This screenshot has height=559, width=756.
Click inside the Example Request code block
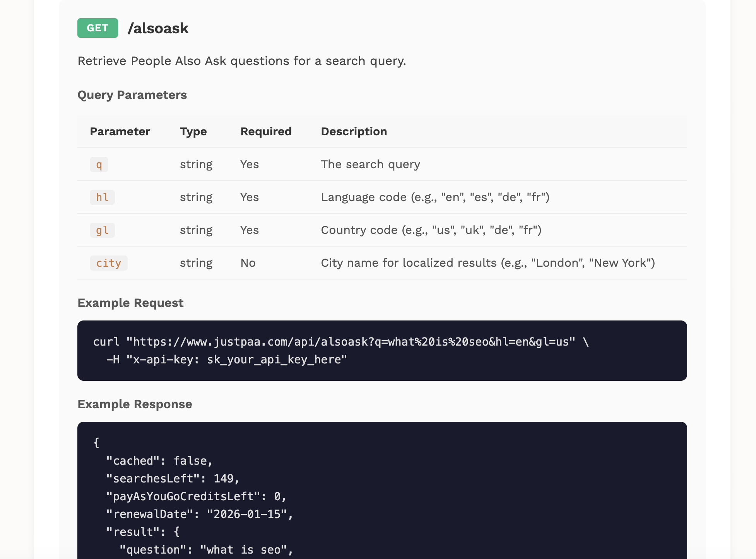(x=382, y=350)
